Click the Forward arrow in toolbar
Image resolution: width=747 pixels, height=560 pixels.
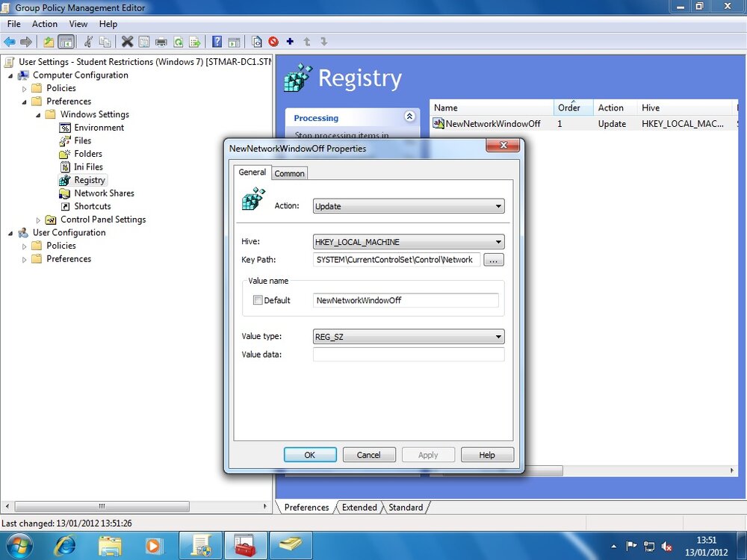pos(26,42)
